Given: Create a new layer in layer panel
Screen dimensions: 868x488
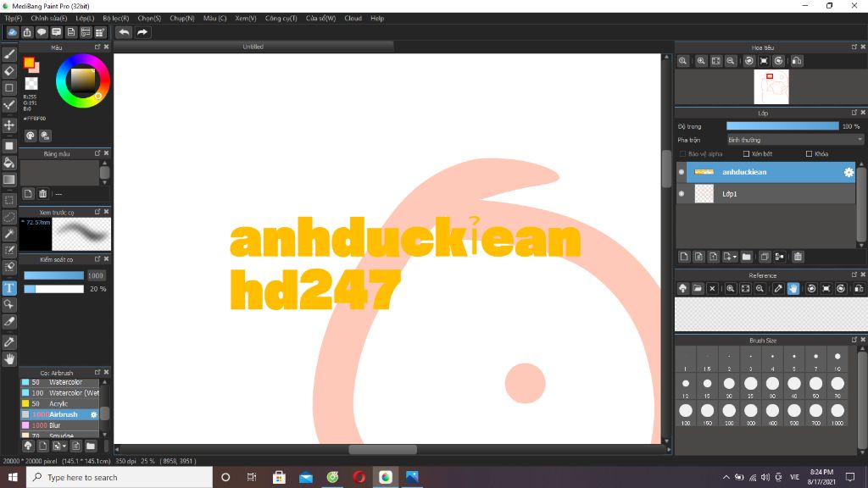Looking at the screenshot, I should coord(684,257).
